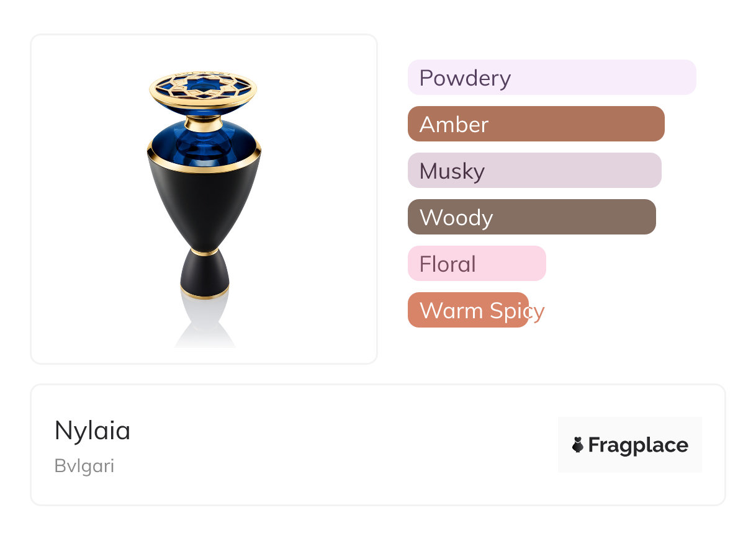Click the Fragplace wordmark text

638,445
